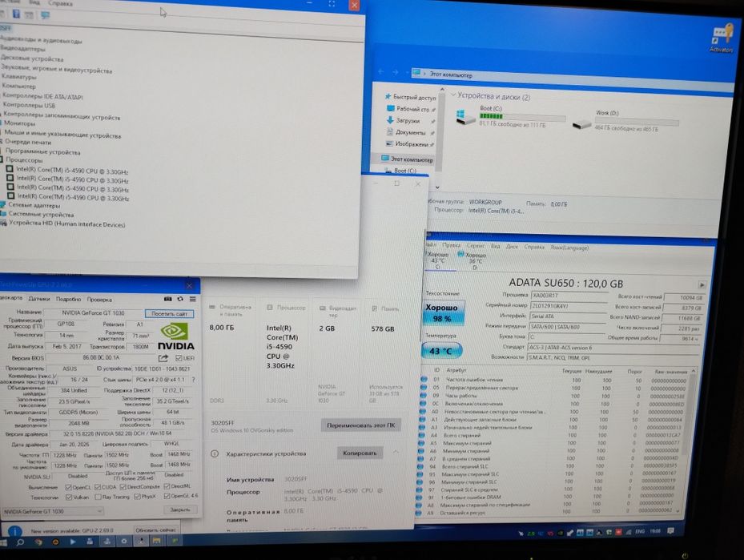Open Загрузки in Explorer quick access
744x560 pixels.
coord(407,120)
